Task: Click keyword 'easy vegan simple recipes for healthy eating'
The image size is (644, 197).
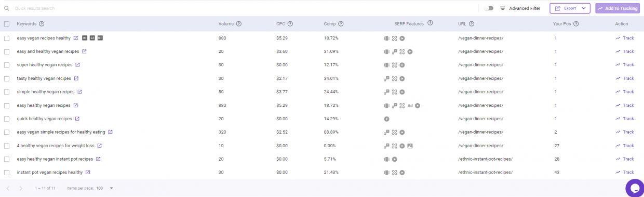Action: point(61,132)
